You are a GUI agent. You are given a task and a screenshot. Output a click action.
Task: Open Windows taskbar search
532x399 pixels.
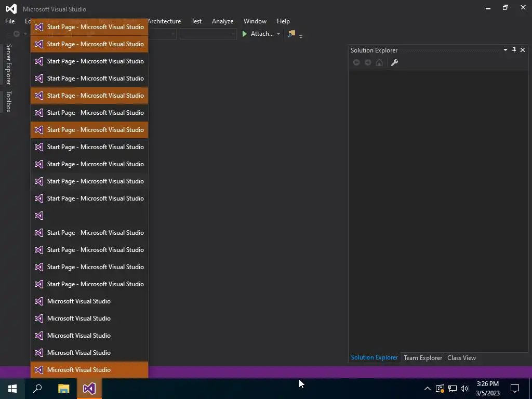coord(37,389)
